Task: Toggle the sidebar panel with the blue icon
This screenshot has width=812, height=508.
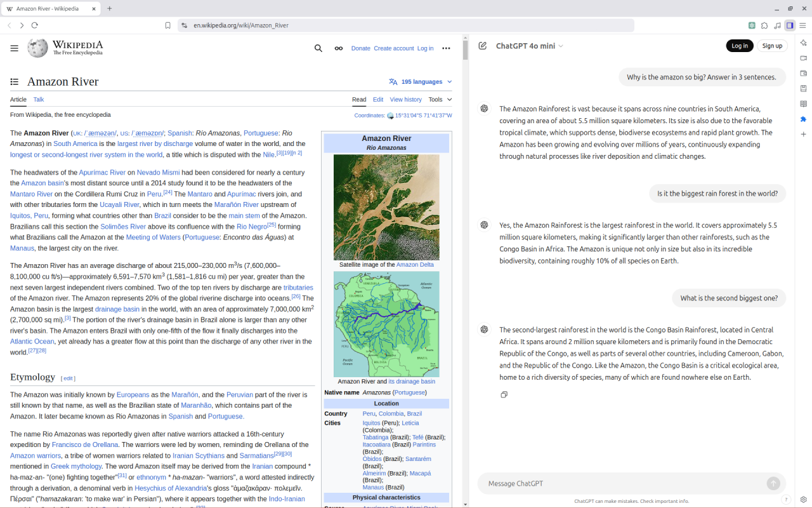Action: (790, 25)
